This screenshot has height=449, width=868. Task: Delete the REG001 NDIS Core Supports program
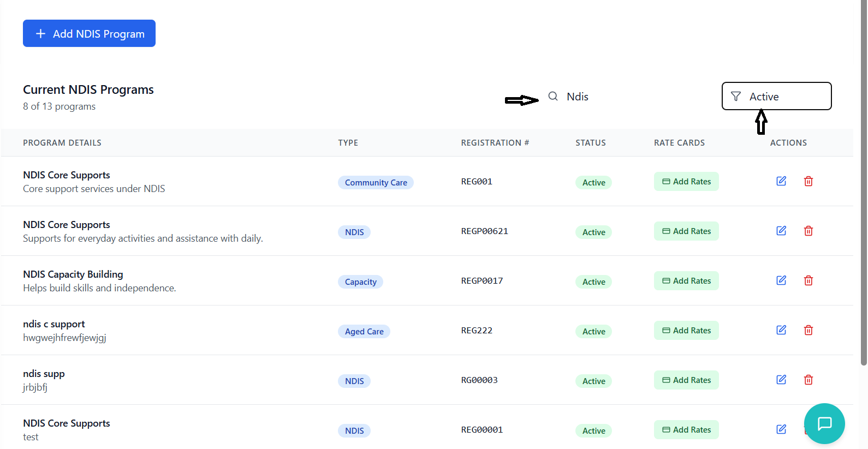808,181
